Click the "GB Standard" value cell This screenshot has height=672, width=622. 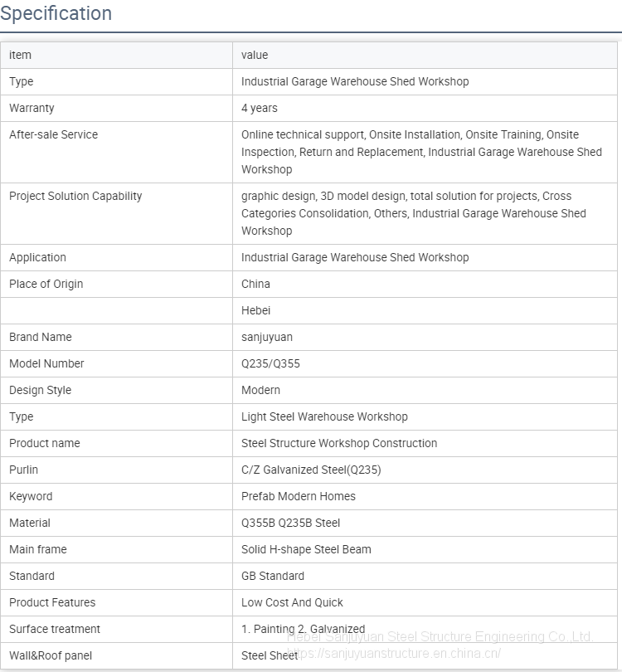[x=273, y=576]
